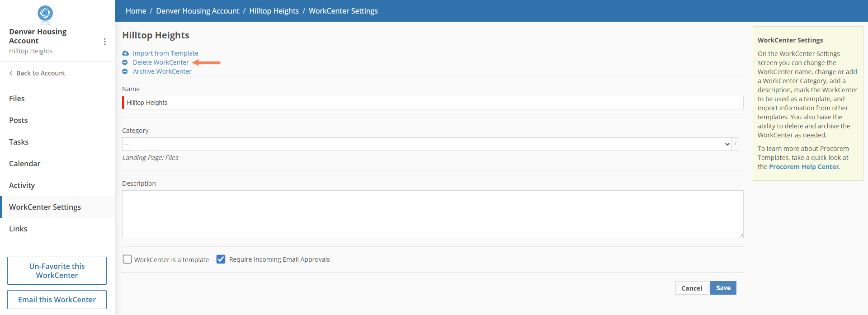Image resolution: width=868 pixels, height=315 pixels.
Task: Check the WorkCenter is a template box
Action: point(127,259)
